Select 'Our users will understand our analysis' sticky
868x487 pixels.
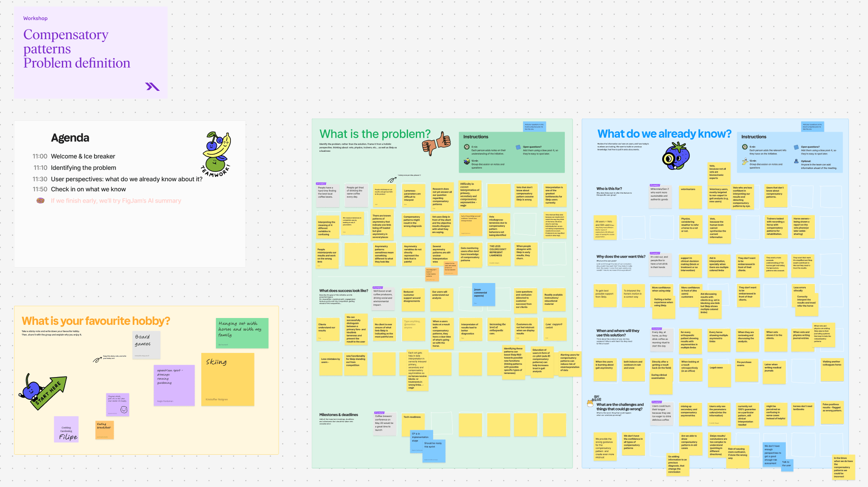coord(442,300)
